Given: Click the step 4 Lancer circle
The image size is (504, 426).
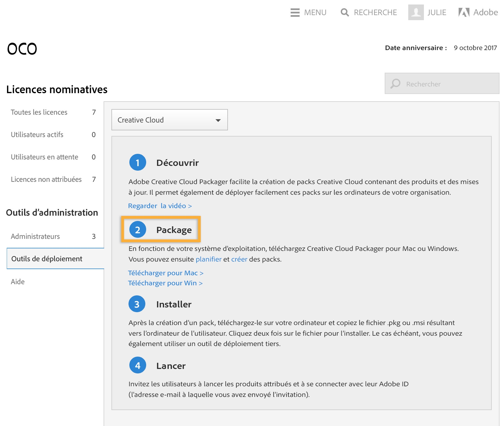Looking at the screenshot, I should (137, 365).
